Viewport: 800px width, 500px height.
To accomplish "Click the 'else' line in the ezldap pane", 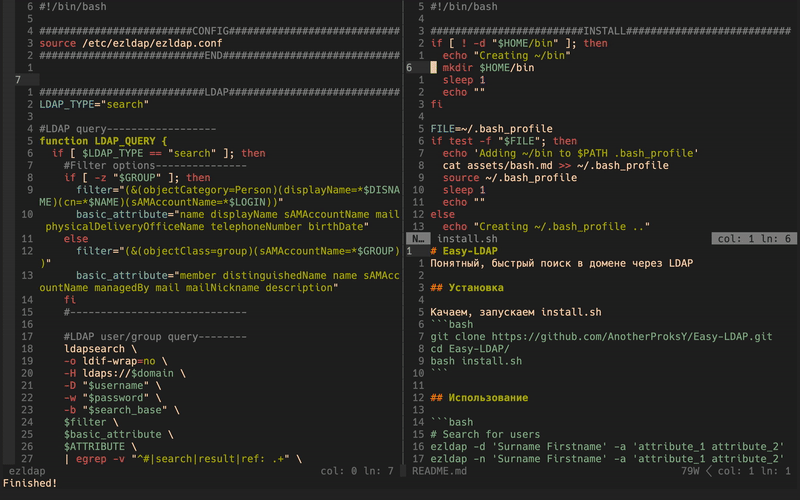I will coord(76,239).
